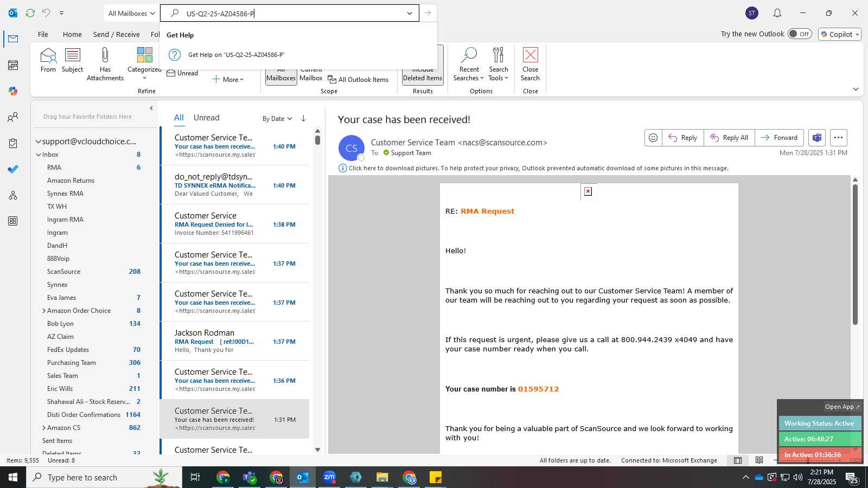Image resolution: width=868 pixels, height=488 pixels.
Task: Expand the Amazon CS folder
Action: [44, 428]
